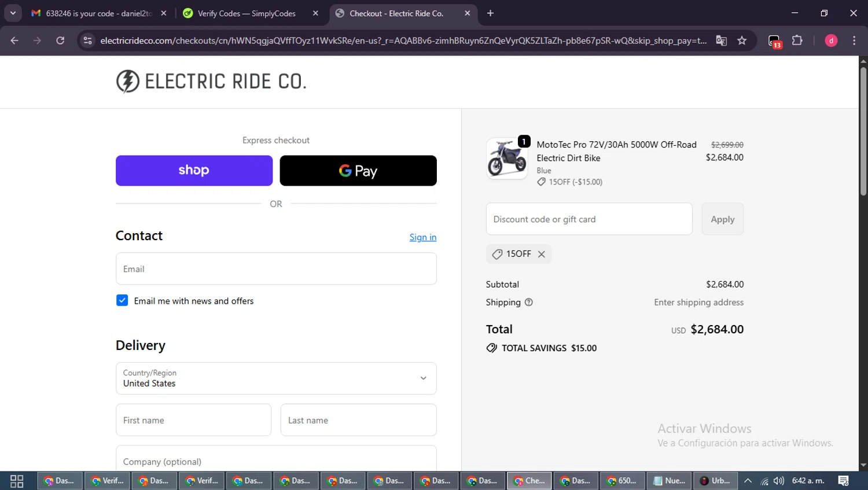Bookmark this page with star icon
Viewport: 868px width, 490px height.
pyautogui.click(x=742, y=40)
